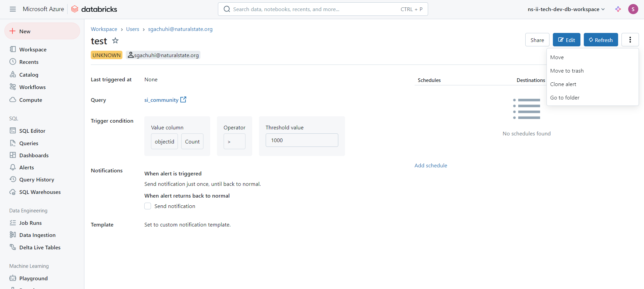Viewport: 644px width, 289px height.
Task: Focus the search data and notebooks field
Action: pyautogui.click(x=323, y=9)
